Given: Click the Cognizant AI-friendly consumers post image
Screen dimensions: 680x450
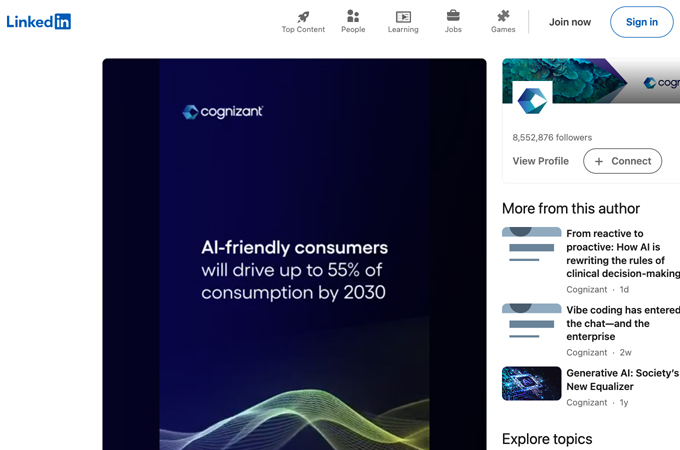Looking at the screenshot, I should [294, 254].
